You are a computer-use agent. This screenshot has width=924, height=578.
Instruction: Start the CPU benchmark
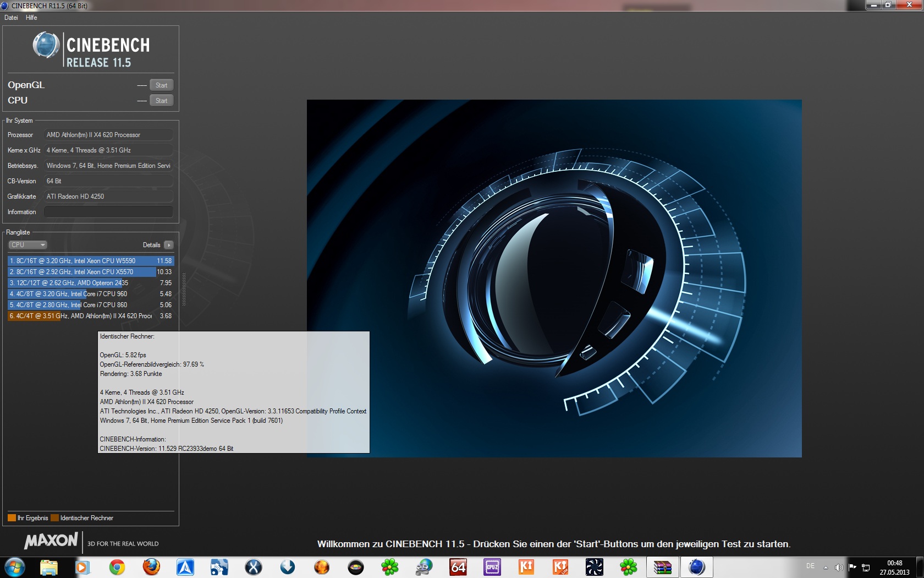pyautogui.click(x=161, y=101)
